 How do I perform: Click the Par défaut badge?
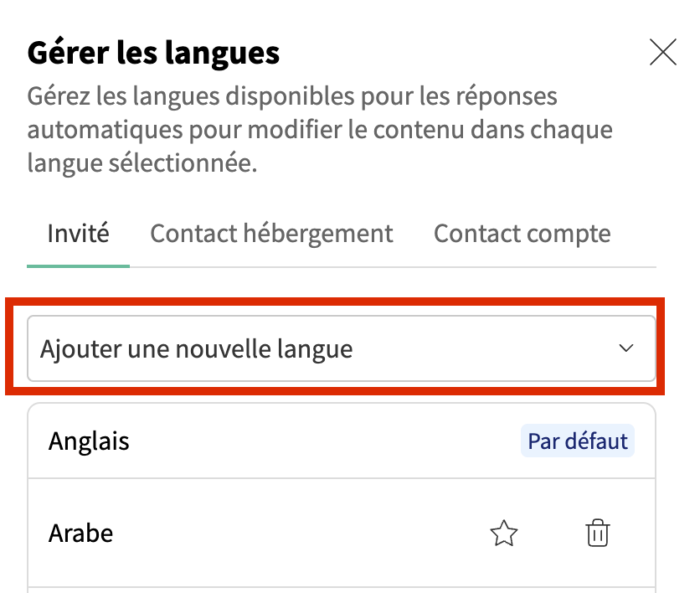pos(577,441)
